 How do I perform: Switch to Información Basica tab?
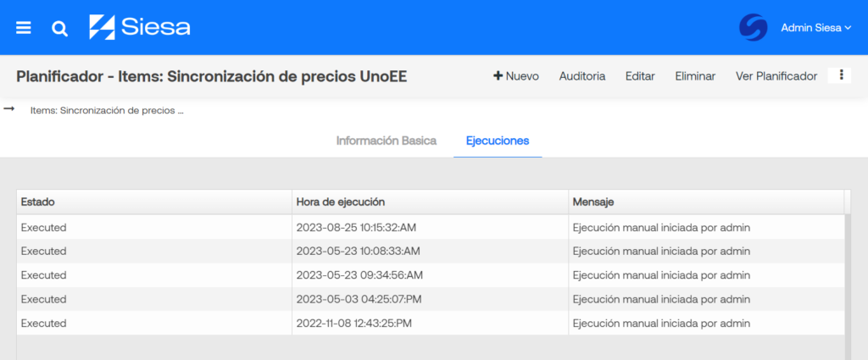pyautogui.click(x=387, y=141)
